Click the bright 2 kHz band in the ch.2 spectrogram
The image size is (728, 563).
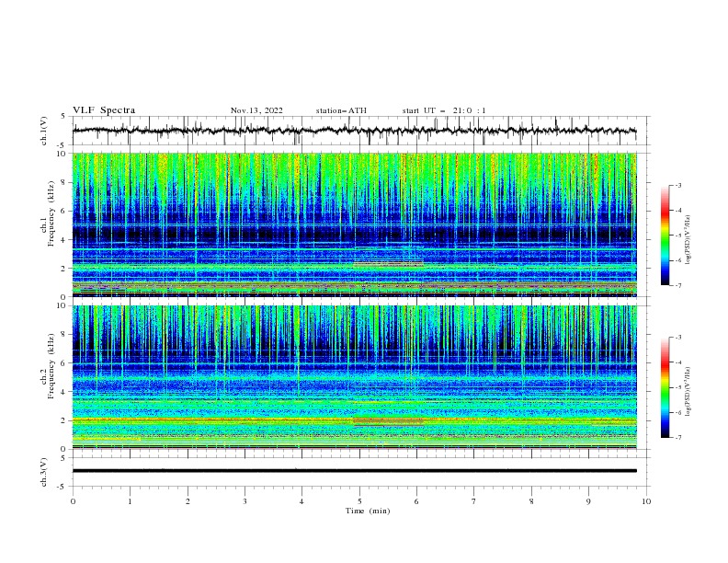click(x=354, y=420)
